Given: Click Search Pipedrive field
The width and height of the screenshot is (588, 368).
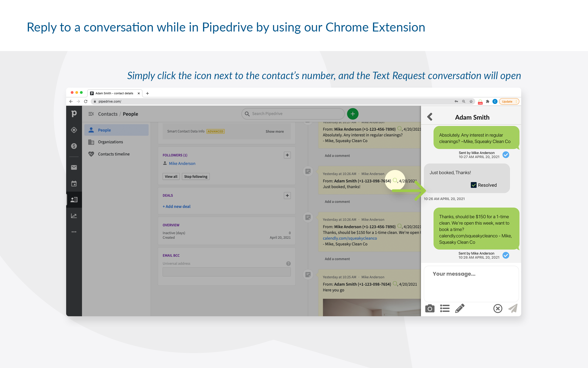Looking at the screenshot, I should coord(293,114).
